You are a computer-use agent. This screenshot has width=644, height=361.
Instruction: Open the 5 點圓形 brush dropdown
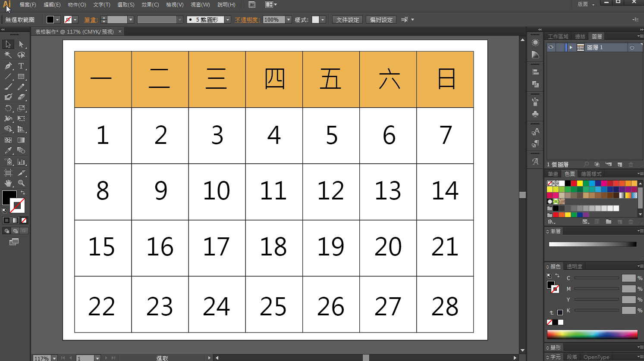(228, 20)
